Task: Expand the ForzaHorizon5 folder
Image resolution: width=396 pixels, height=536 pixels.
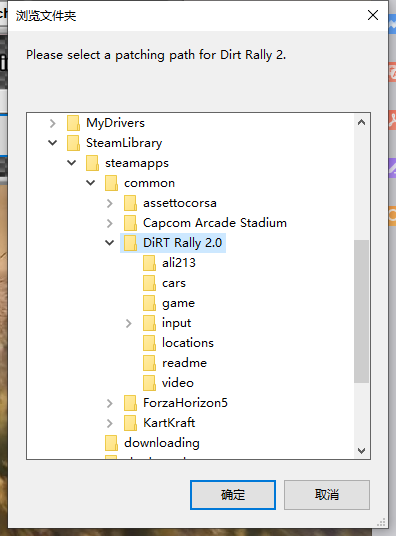Action: pyautogui.click(x=109, y=403)
